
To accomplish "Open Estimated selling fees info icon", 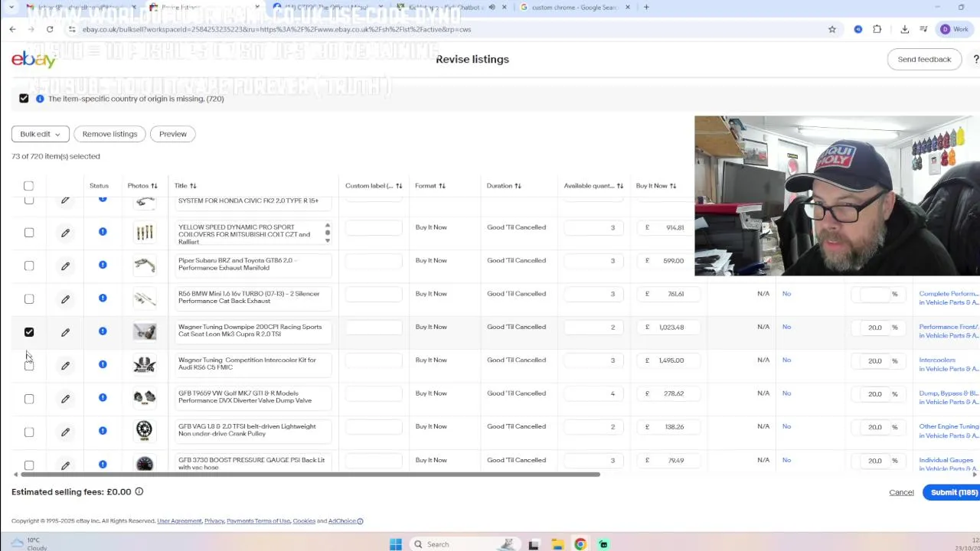I will click(139, 491).
